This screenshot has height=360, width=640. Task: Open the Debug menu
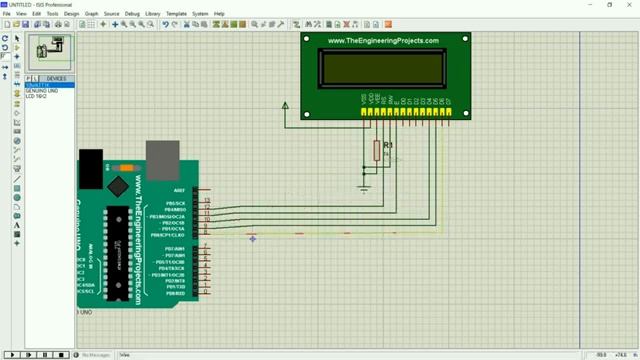[x=132, y=13]
